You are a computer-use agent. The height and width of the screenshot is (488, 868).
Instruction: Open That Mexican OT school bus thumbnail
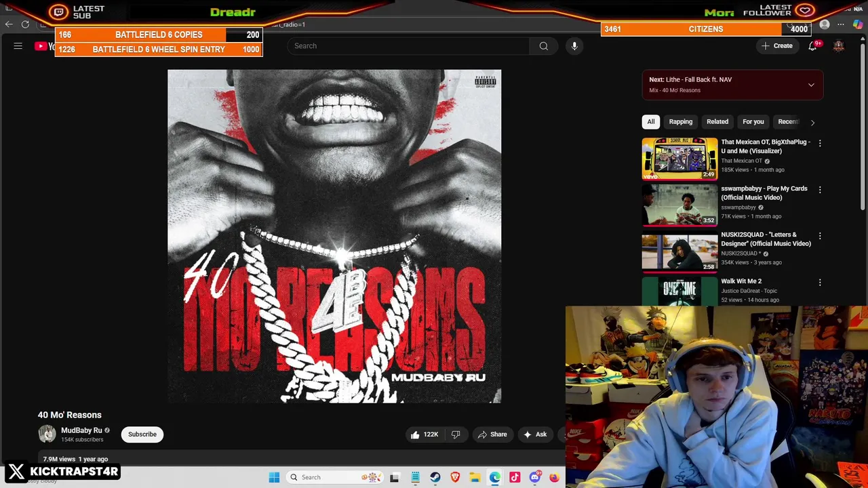679,159
